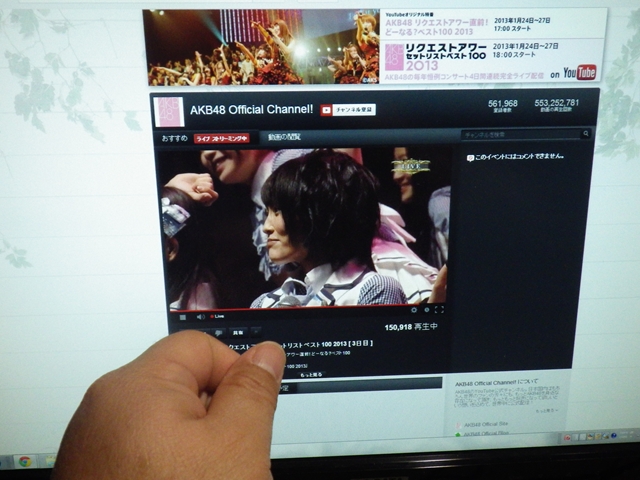Click the player size icon beside the gear
The height and width of the screenshot is (480, 640).
(x=427, y=310)
